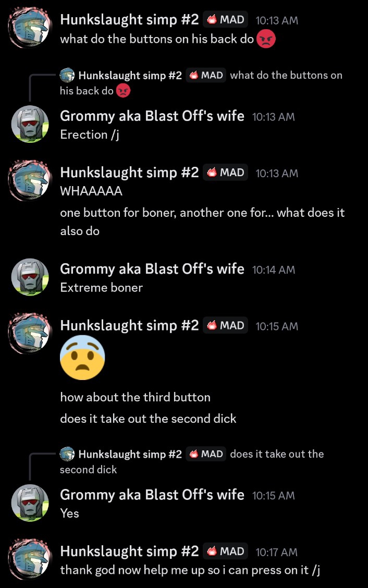Click the small reply avatar above the 'Erection /j' message
Image resolution: width=368 pixels, height=588 pixels.
click(x=67, y=75)
